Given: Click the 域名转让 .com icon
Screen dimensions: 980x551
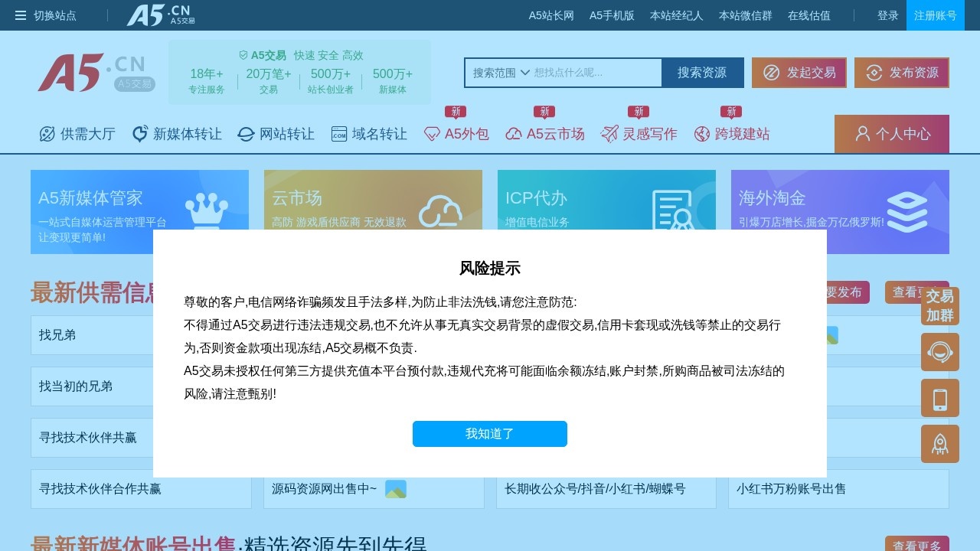Looking at the screenshot, I should pos(339,134).
